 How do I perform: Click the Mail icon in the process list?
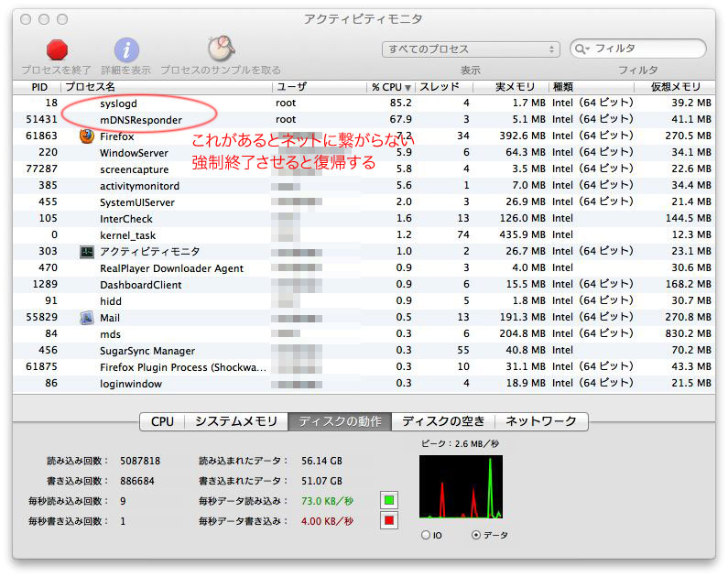tap(87, 318)
